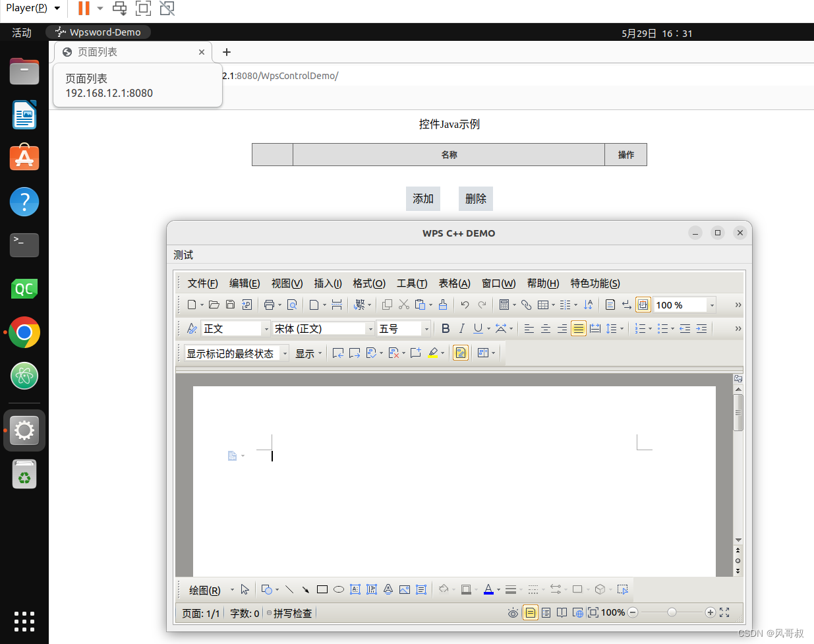This screenshot has height=644, width=814.
Task: Click the save document icon
Action: (230, 305)
